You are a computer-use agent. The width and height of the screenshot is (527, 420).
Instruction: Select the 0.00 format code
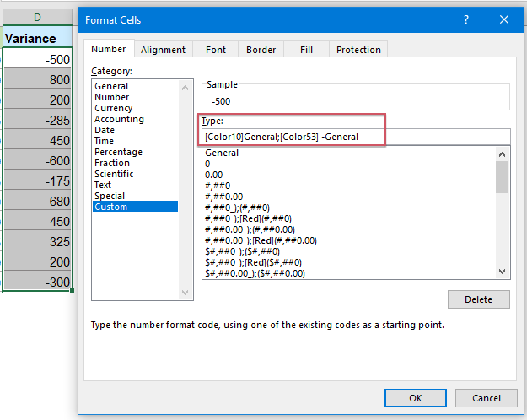[x=213, y=175]
